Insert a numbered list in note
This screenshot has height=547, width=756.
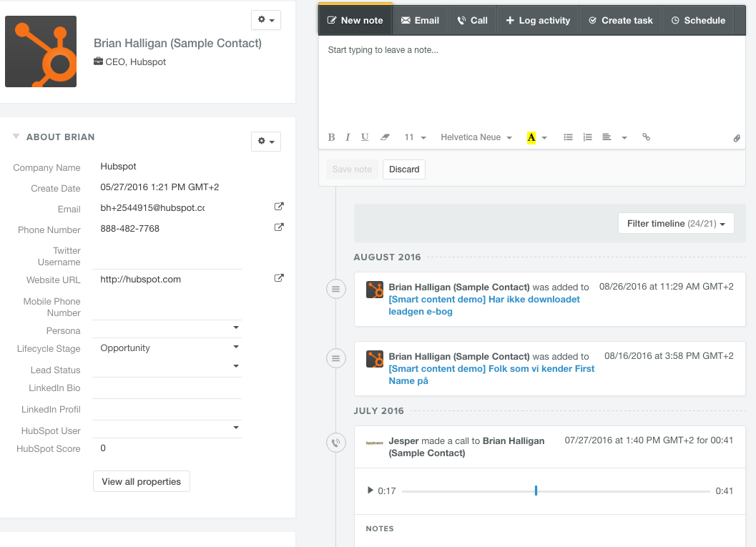[587, 137]
